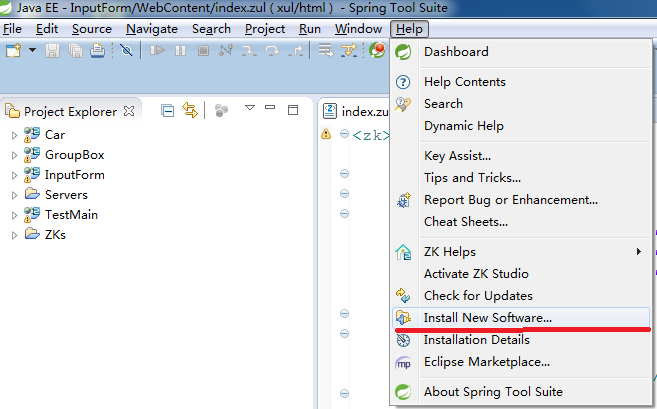Viewport: 657px width, 409px height.
Task: Expand the Car project node
Action: coord(14,135)
